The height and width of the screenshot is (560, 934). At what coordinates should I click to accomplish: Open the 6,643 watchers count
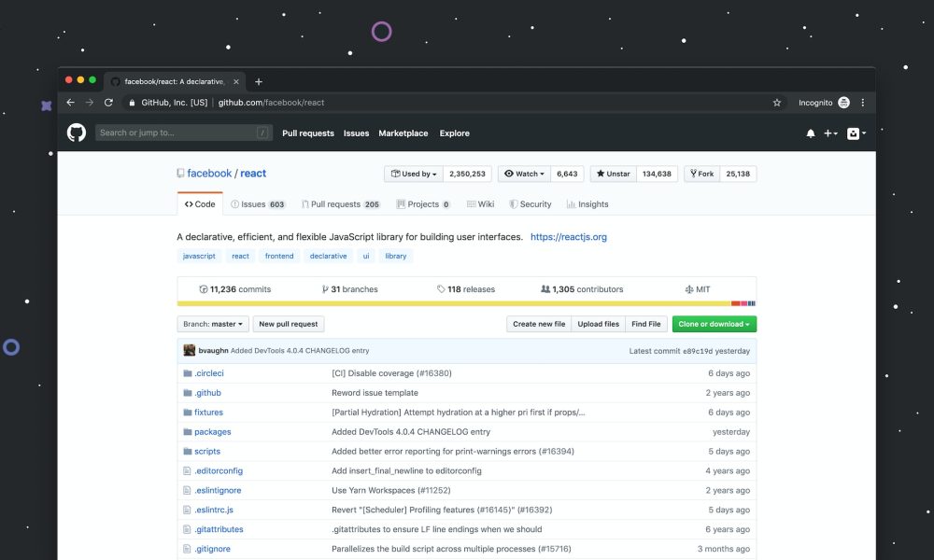click(x=567, y=174)
